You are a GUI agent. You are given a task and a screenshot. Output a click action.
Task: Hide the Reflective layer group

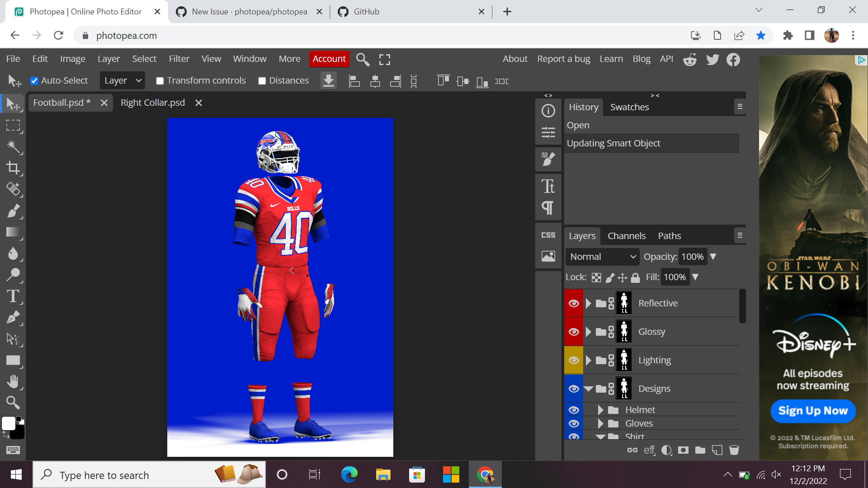point(574,303)
